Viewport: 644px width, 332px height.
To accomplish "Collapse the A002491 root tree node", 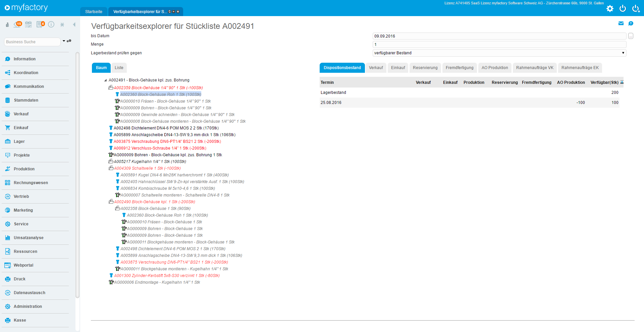I will coord(105,80).
